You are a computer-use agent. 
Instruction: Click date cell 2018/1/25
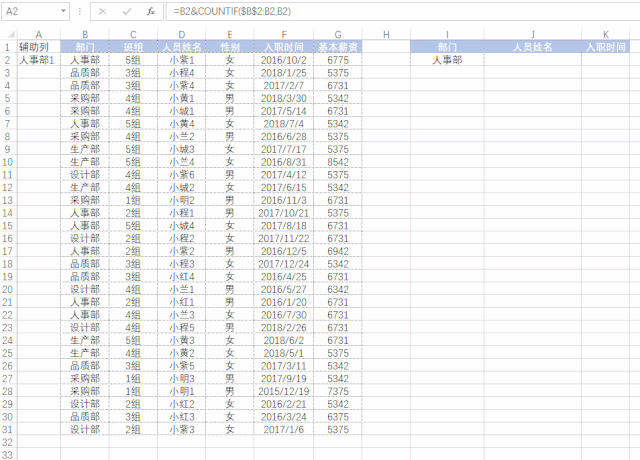point(284,73)
